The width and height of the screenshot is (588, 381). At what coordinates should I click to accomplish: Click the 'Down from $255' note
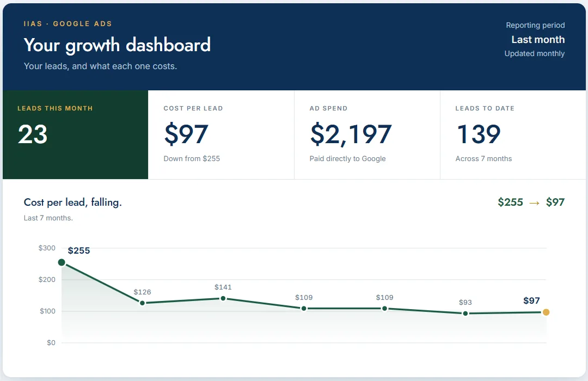(x=192, y=158)
